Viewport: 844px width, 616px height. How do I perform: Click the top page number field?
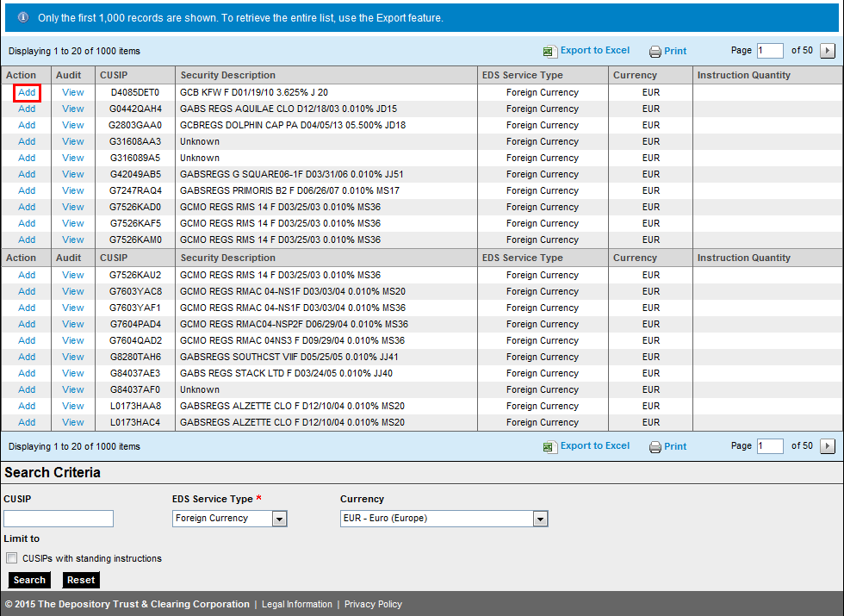[770, 51]
